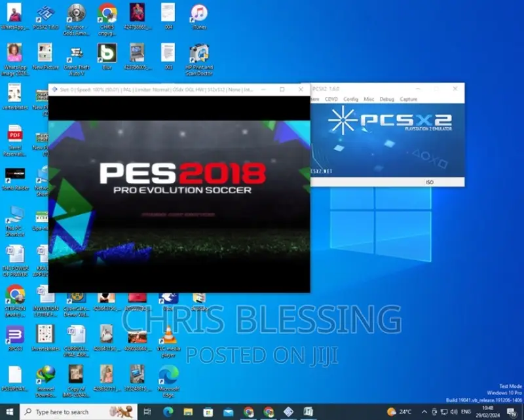The width and height of the screenshot is (524, 420).
Task: Select the 424758865 image file
Action: [x=138, y=17]
